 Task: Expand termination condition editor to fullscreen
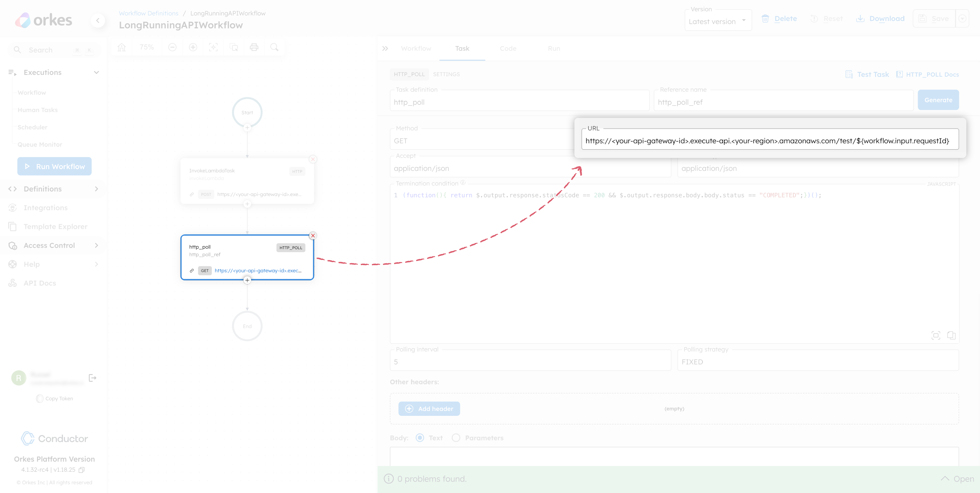click(x=935, y=336)
